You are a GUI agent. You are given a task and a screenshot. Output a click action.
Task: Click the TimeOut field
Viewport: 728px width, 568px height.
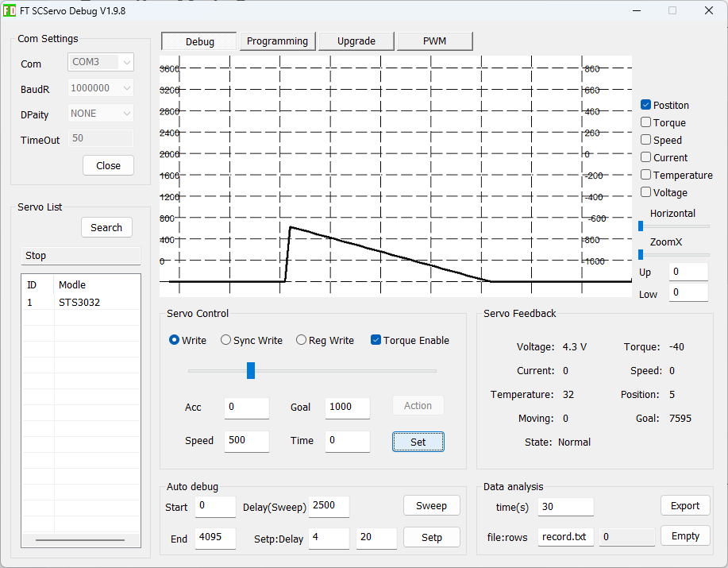101,138
